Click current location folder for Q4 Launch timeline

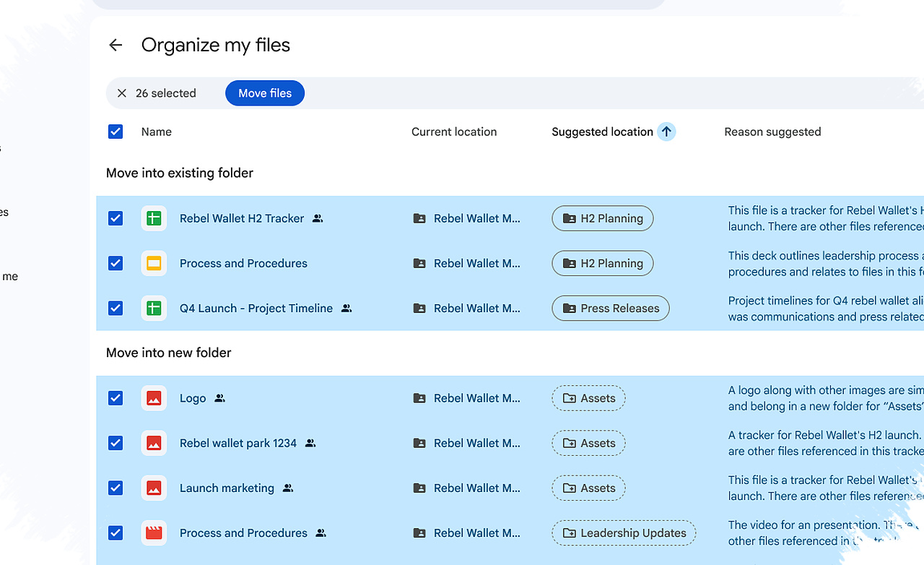point(466,308)
